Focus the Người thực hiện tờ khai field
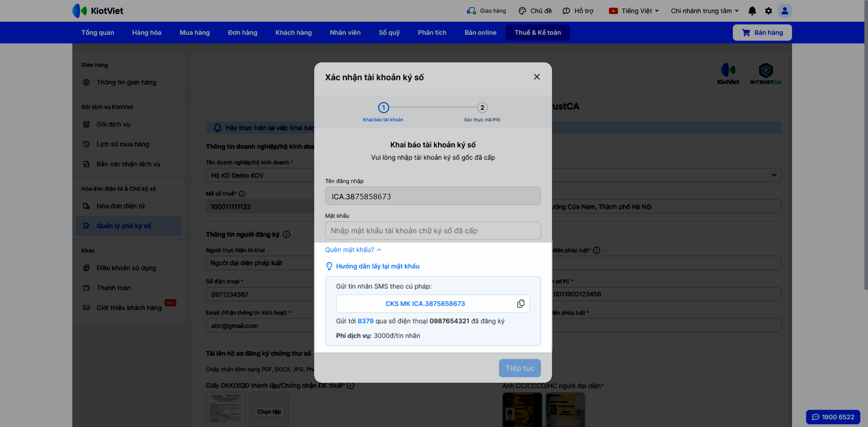The width and height of the screenshot is (868, 427). pos(260,263)
